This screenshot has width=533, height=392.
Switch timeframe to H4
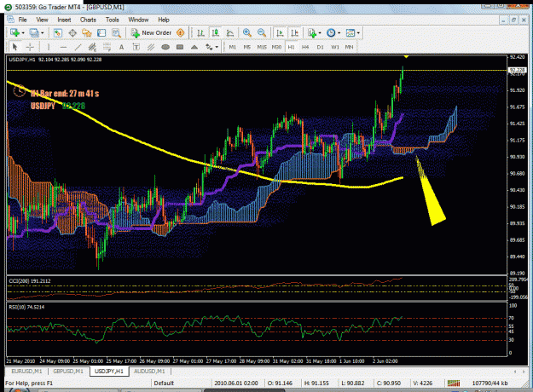click(x=305, y=47)
